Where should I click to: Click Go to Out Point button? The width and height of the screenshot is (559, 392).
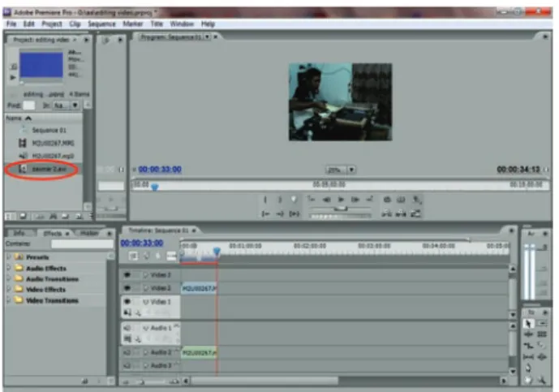[280, 214]
